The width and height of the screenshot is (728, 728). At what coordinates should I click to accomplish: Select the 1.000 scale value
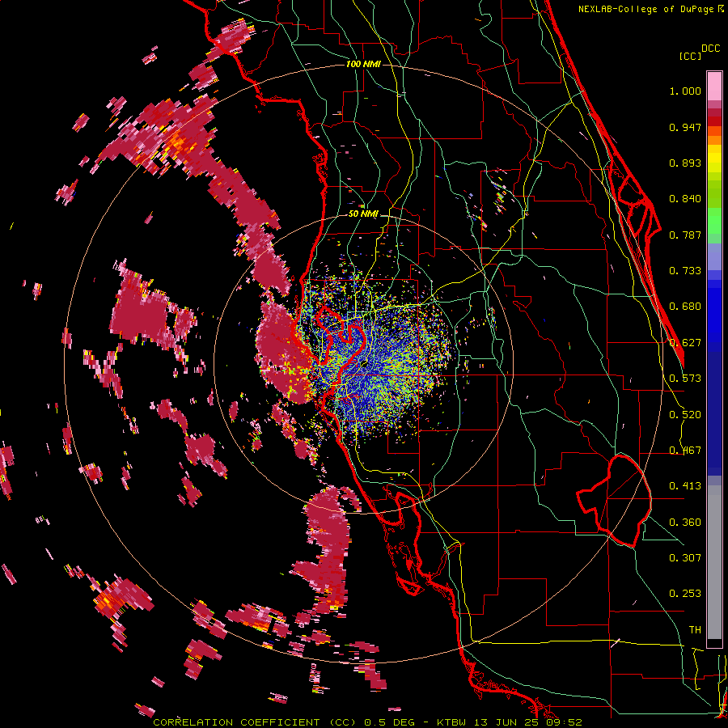(x=685, y=91)
